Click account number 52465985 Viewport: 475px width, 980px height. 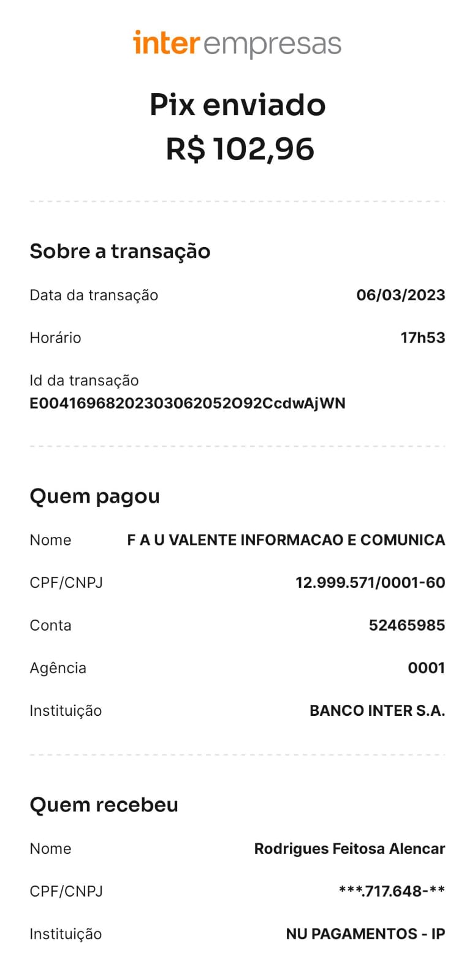pyautogui.click(x=407, y=625)
